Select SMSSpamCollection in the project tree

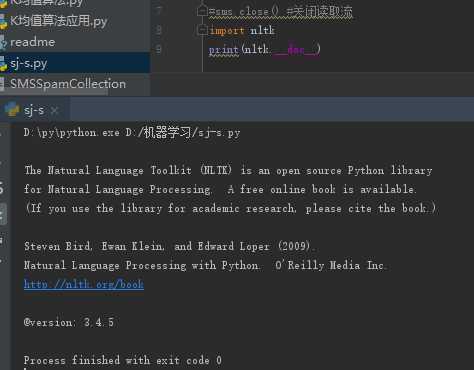(x=68, y=84)
